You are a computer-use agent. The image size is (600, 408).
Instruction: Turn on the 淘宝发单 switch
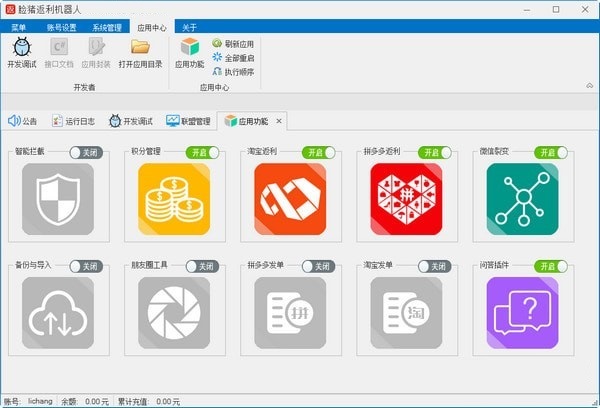[x=435, y=266]
